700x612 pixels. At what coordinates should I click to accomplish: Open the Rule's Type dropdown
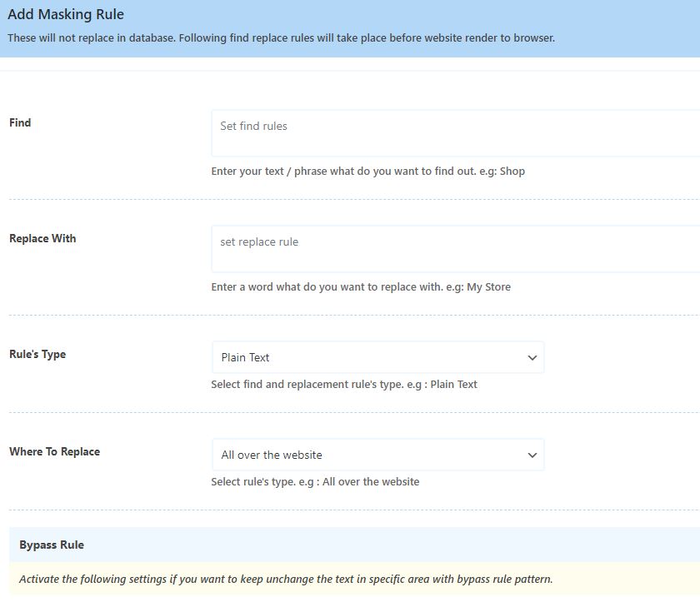coord(378,357)
